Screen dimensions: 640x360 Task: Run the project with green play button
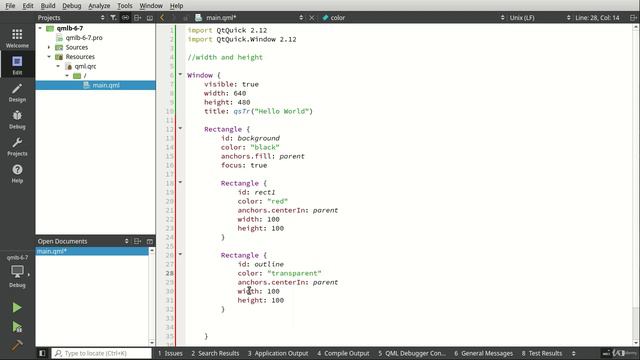(x=17, y=307)
